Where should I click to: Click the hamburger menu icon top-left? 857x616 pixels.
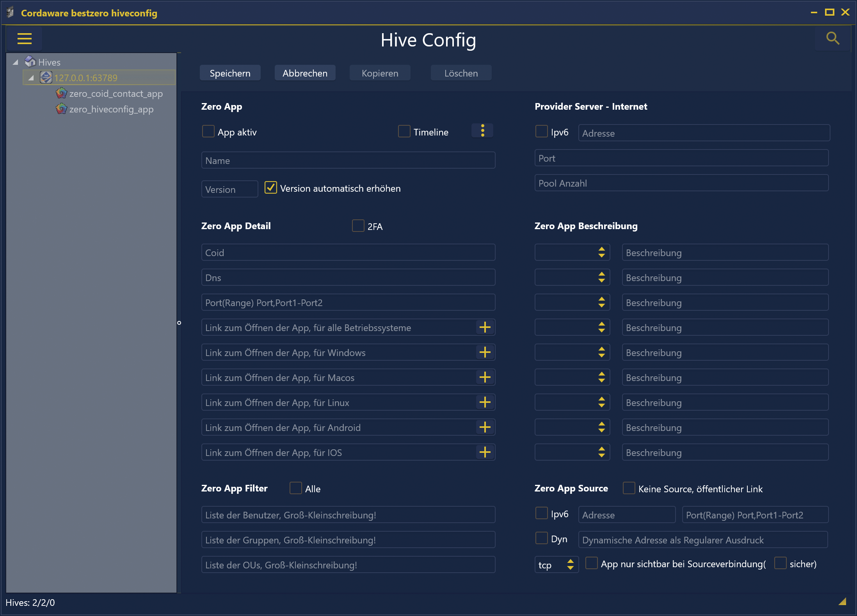tap(25, 39)
